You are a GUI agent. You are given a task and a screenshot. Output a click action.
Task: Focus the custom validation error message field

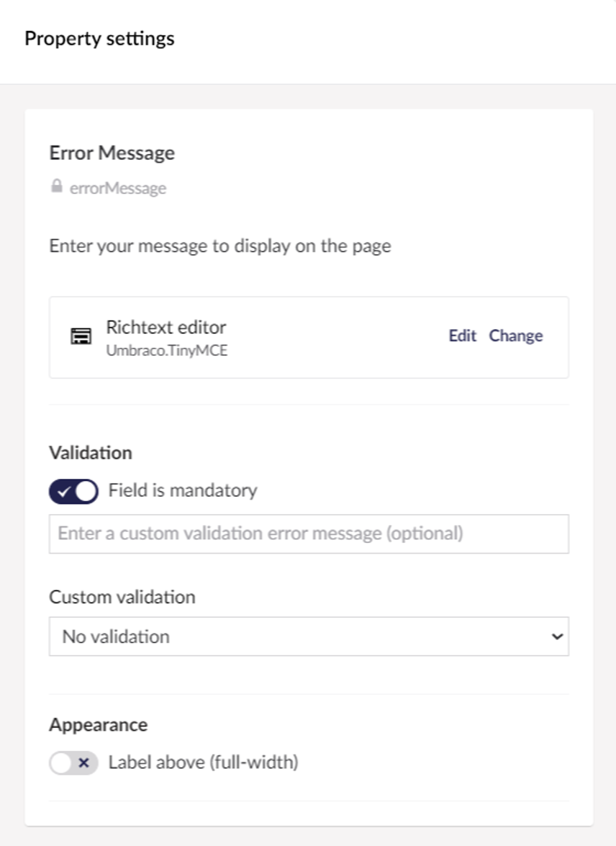[x=308, y=534]
